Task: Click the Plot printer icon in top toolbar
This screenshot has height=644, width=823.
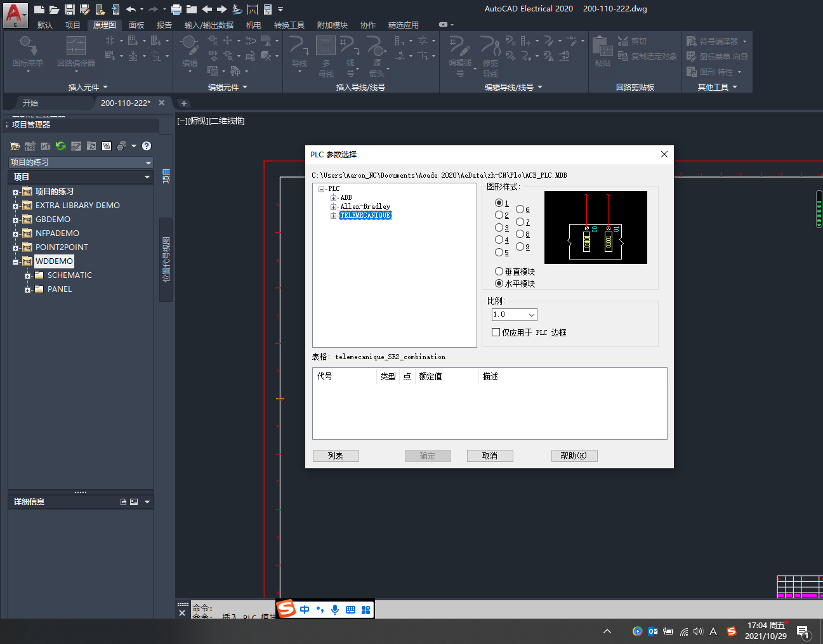Action: pos(176,10)
